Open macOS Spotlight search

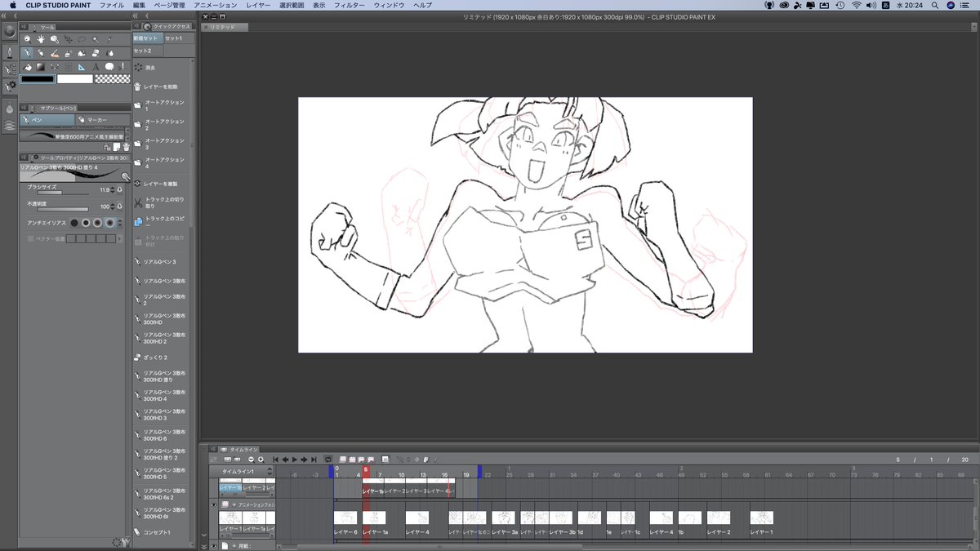click(934, 5)
